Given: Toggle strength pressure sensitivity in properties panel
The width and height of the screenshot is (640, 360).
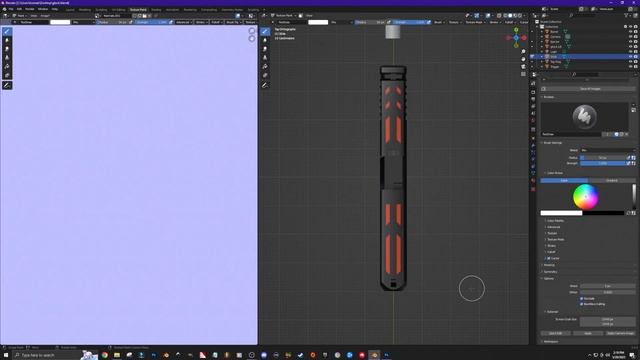Looking at the screenshot, I should (629, 163).
